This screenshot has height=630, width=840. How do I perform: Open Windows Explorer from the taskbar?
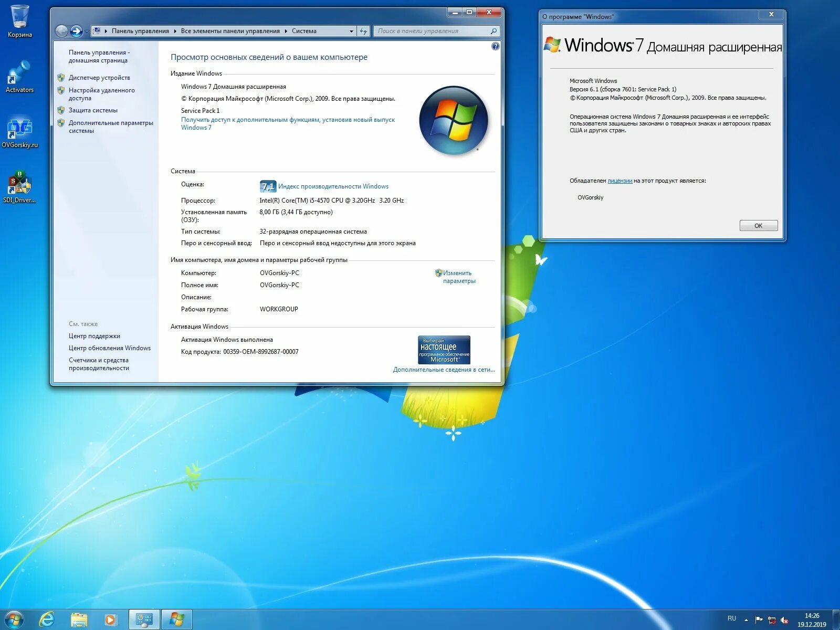(79, 619)
